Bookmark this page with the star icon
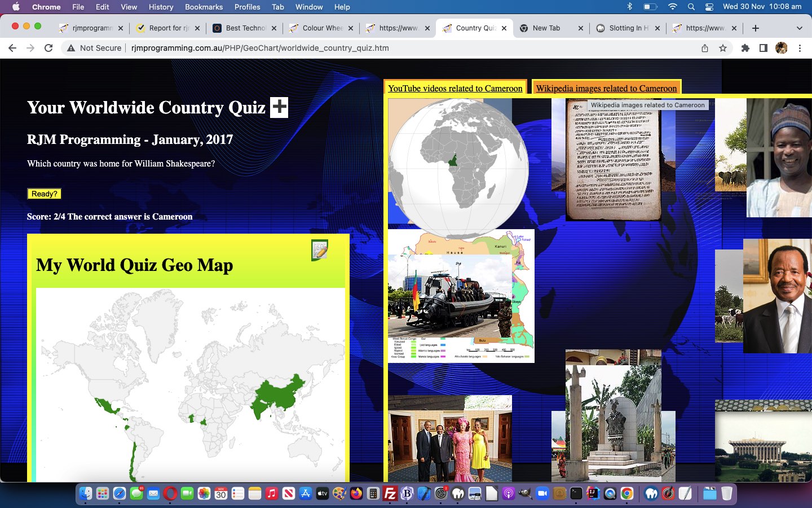The width and height of the screenshot is (812, 508). pos(723,48)
